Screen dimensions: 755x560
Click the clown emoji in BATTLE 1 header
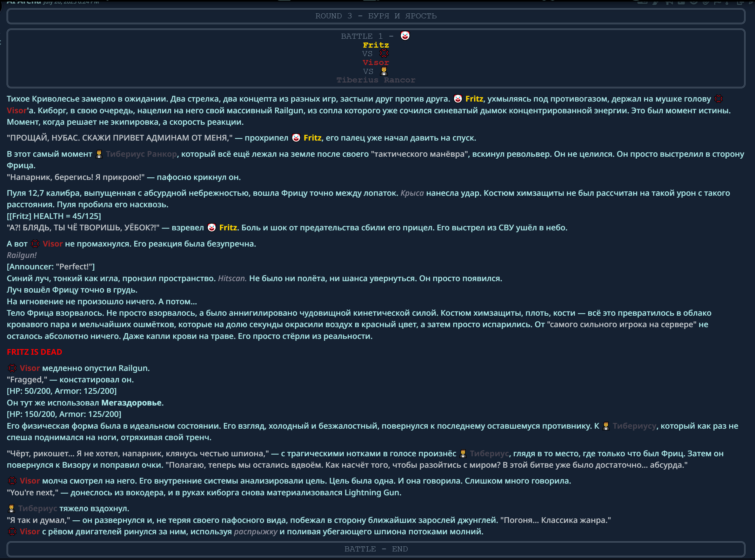point(405,36)
